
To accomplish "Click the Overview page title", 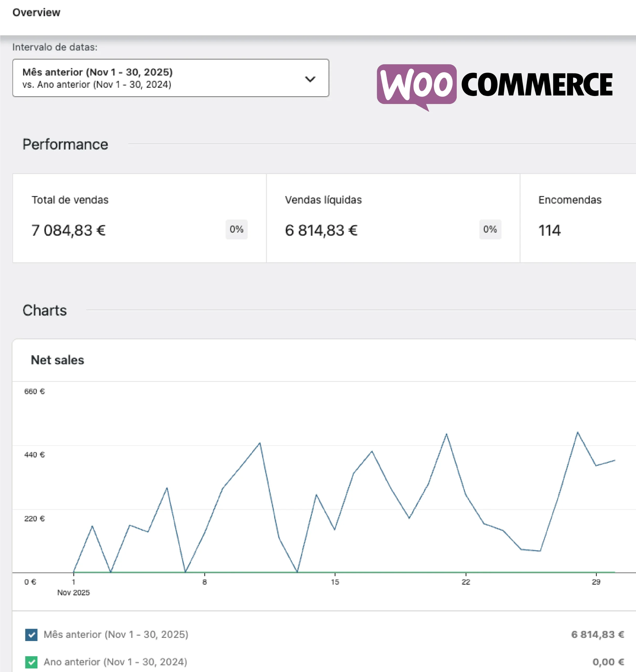I will 36,13.
